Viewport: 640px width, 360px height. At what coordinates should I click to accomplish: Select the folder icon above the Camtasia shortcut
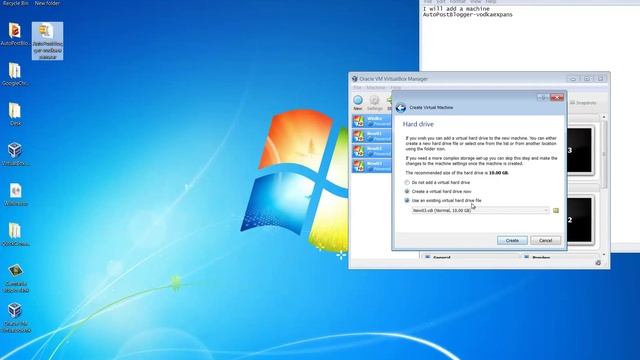tap(15, 234)
